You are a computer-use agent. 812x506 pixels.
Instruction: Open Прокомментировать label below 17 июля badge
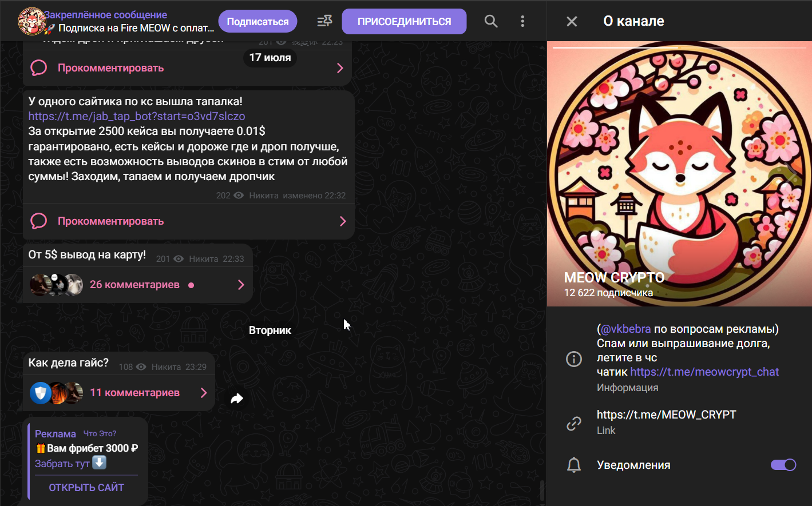110,68
